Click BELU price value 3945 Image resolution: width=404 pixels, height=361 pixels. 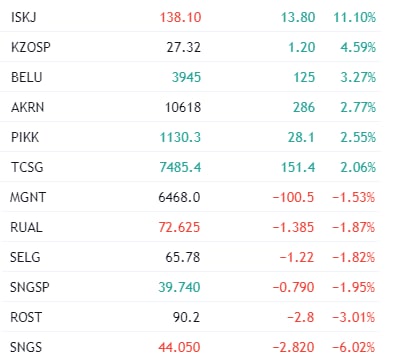[186, 77]
